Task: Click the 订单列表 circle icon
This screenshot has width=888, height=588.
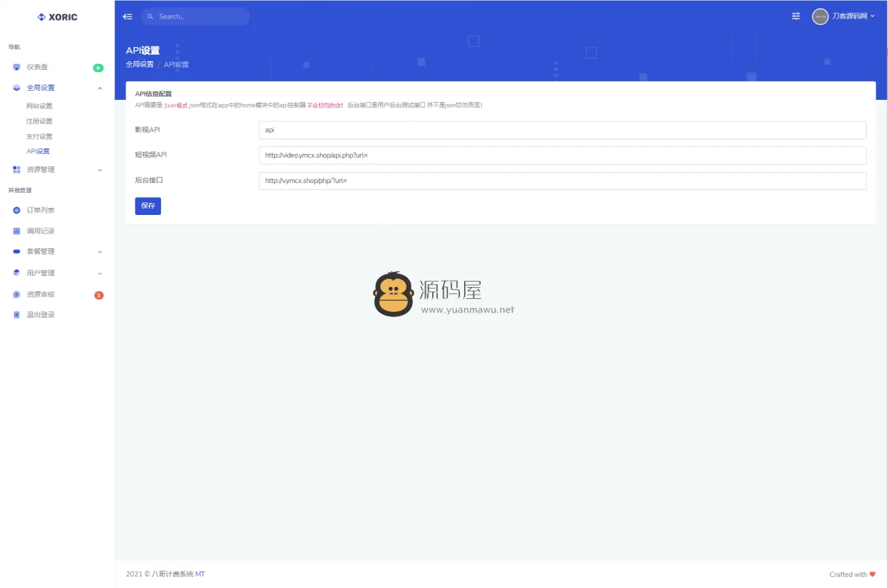Action: [15, 210]
